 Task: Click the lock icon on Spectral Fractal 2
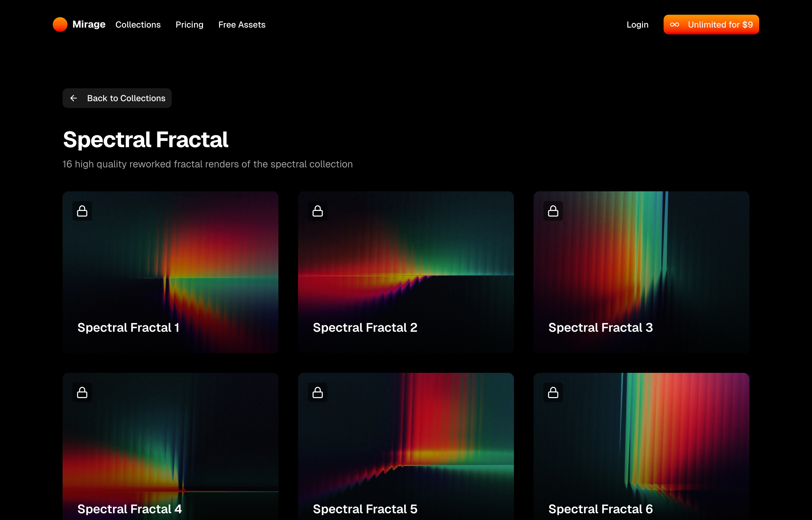click(317, 211)
